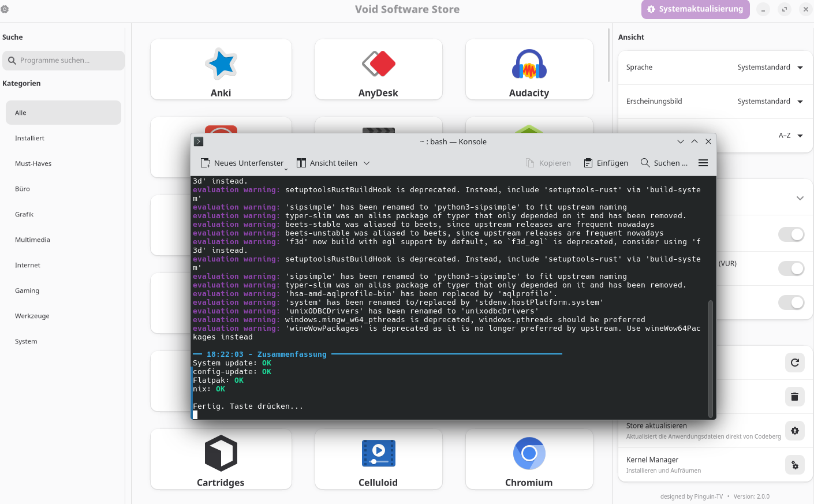Start the Systemaktualisierung system update
The image size is (814, 504).
point(696,9)
